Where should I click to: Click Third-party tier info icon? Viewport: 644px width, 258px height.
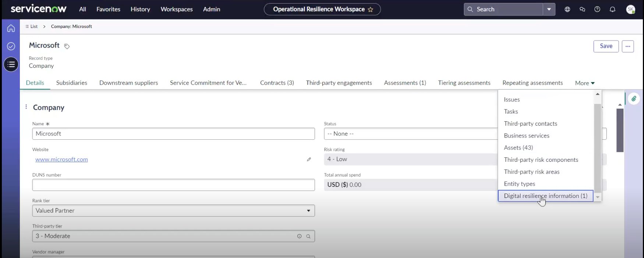tap(299, 236)
